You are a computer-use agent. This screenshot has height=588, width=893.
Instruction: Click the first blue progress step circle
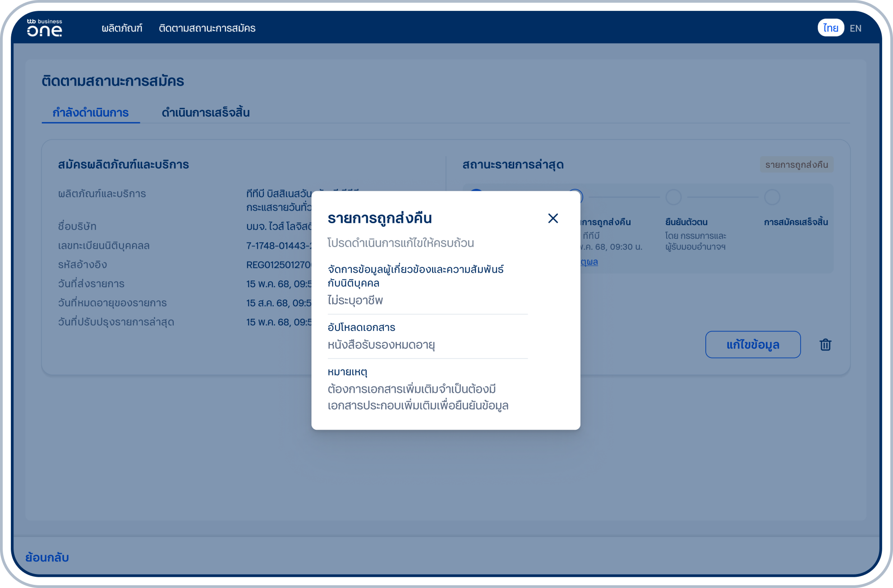pos(477,197)
